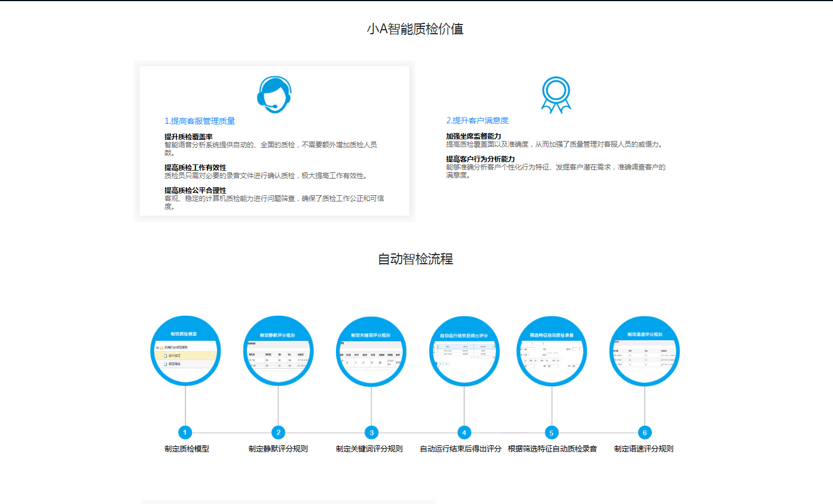The image size is (833, 504).
Task: Click the 2.提升客户满意度 heading
Action: [477, 120]
